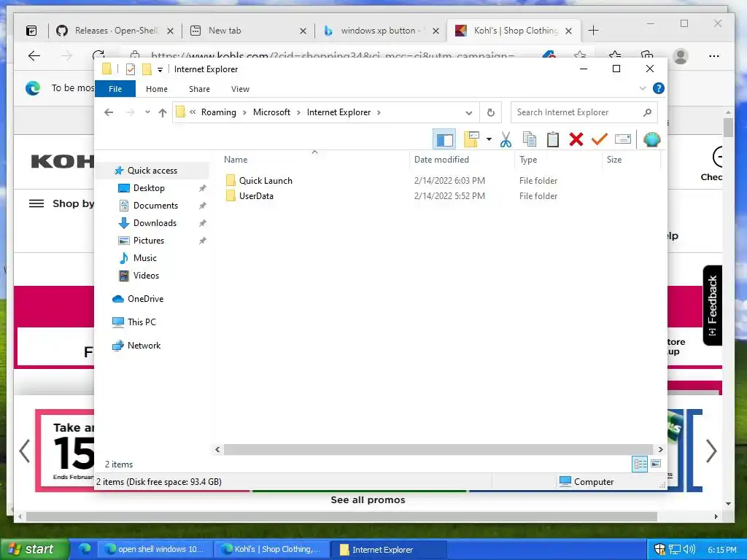Click the orange checkmark Properties icon

[600, 139]
